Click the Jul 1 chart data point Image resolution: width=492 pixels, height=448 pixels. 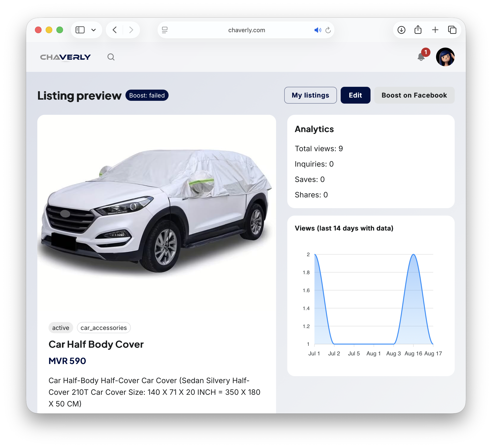point(315,255)
